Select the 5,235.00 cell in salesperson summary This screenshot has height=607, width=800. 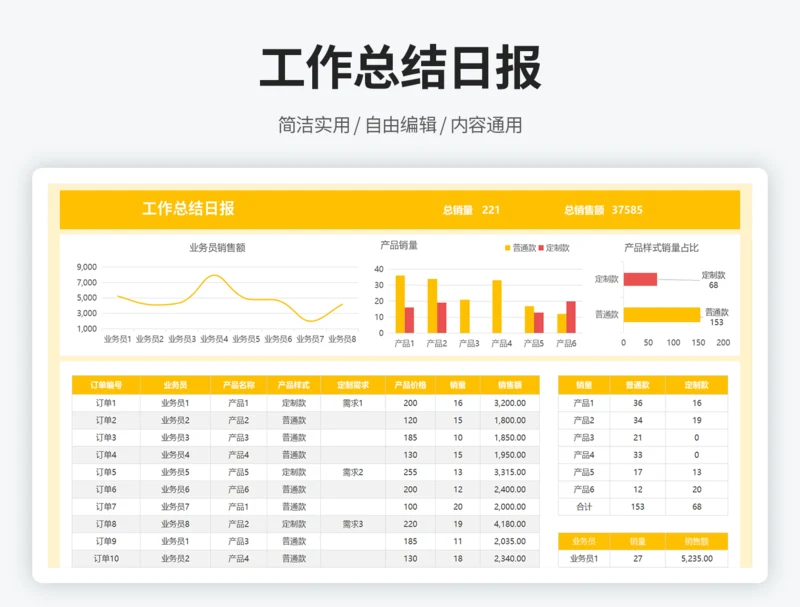pyautogui.click(x=697, y=559)
